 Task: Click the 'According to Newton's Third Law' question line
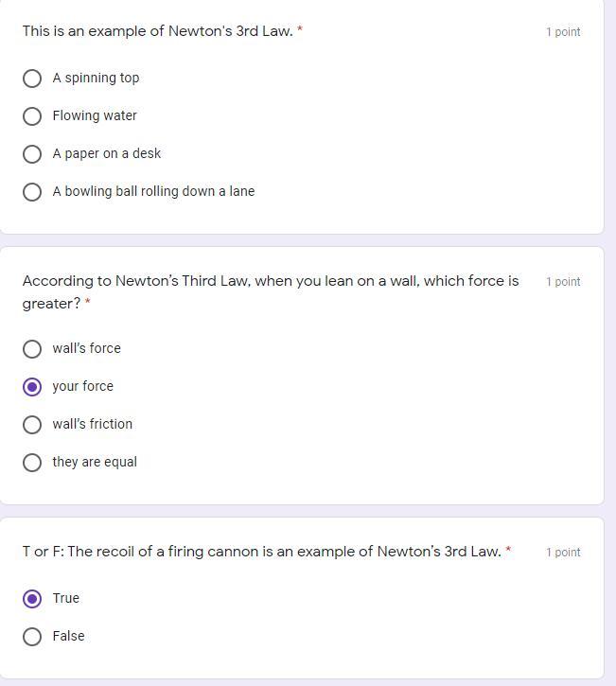[271, 281]
